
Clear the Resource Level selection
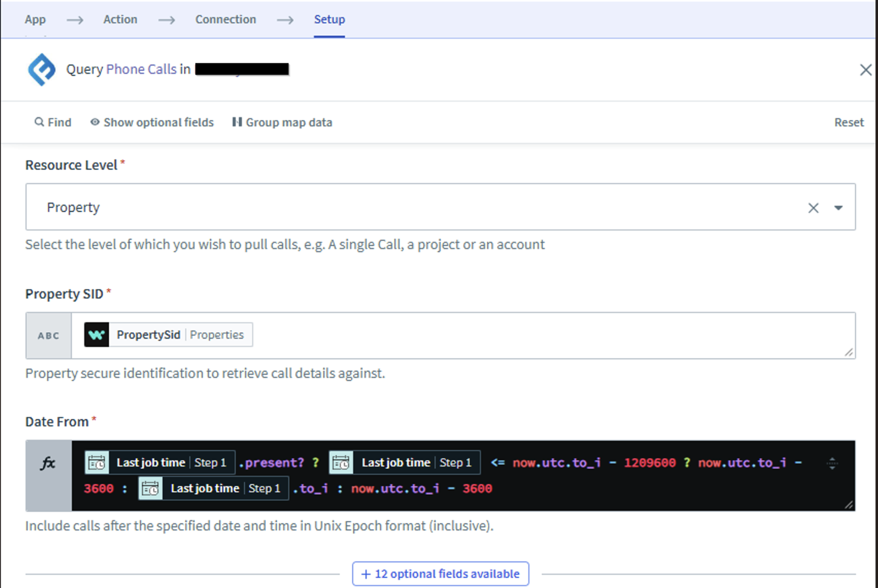[x=813, y=208]
